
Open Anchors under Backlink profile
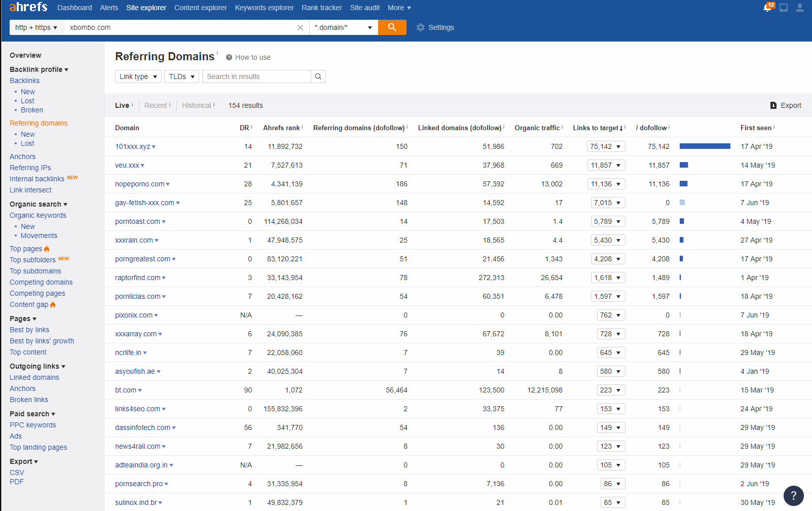[23, 156]
